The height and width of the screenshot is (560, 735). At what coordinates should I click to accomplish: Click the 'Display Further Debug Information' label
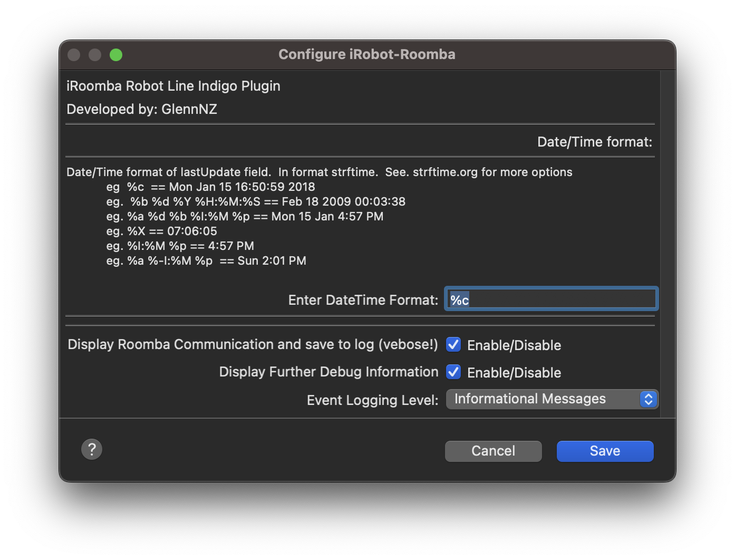tap(329, 372)
